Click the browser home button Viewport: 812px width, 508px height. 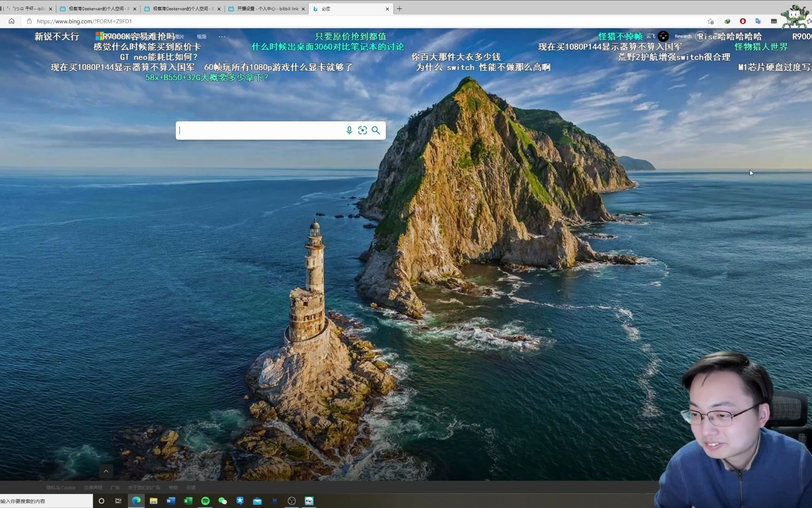click(x=12, y=21)
